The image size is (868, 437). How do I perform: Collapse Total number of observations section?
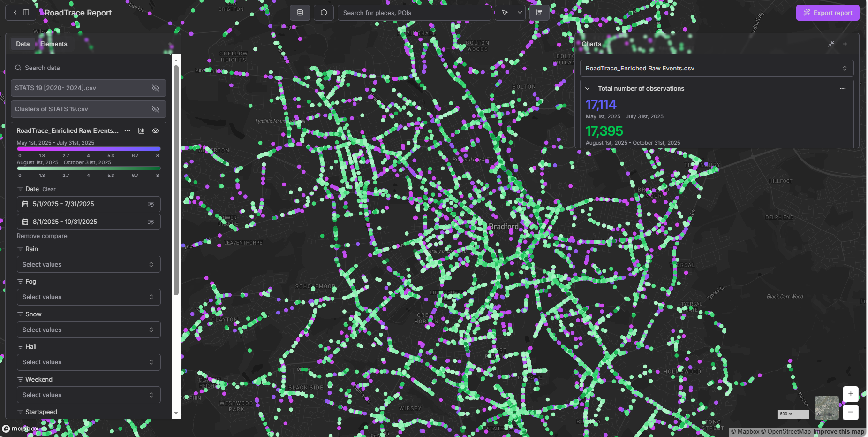[587, 88]
